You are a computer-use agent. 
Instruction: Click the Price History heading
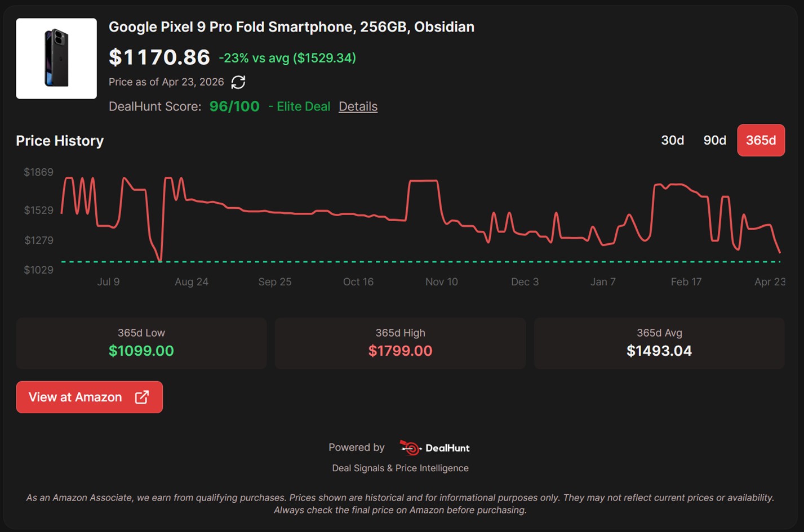pyautogui.click(x=59, y=141)
